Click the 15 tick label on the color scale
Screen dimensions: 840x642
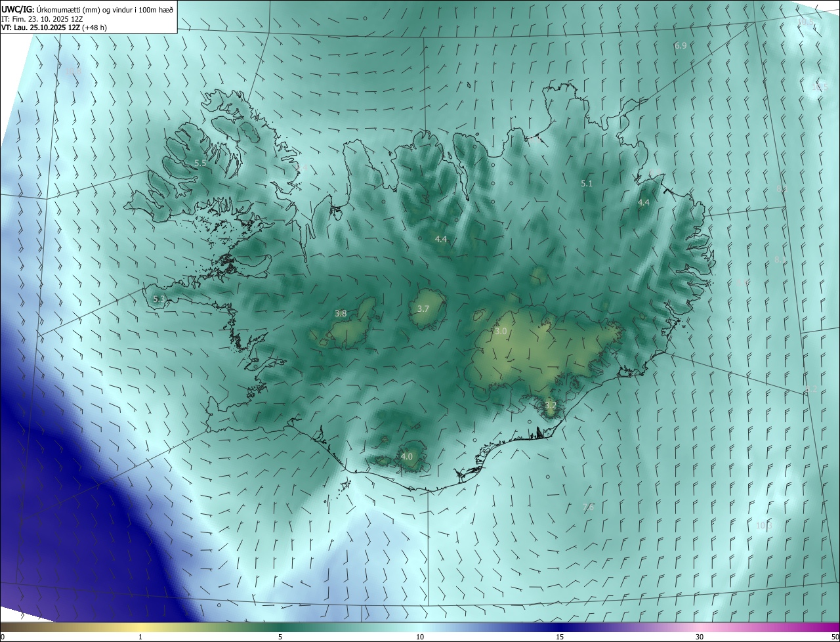pos(560,637)
